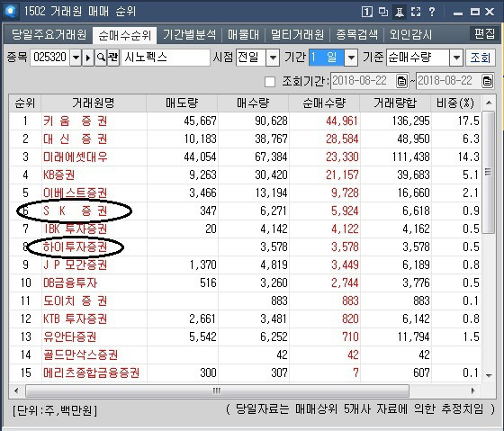The width and height of the screenshot is (504, 431).
Task: Select the 키움증권 row
Action: [245, 121]
